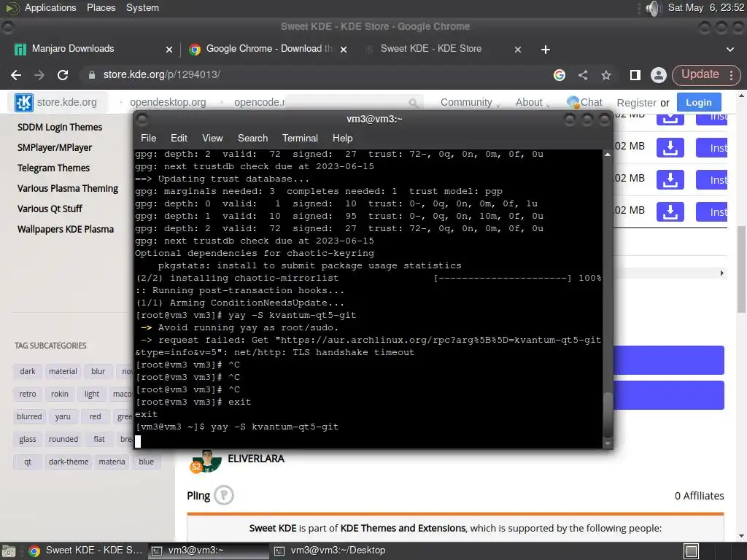Select the dark-theme tag

(x=69, y=462)
